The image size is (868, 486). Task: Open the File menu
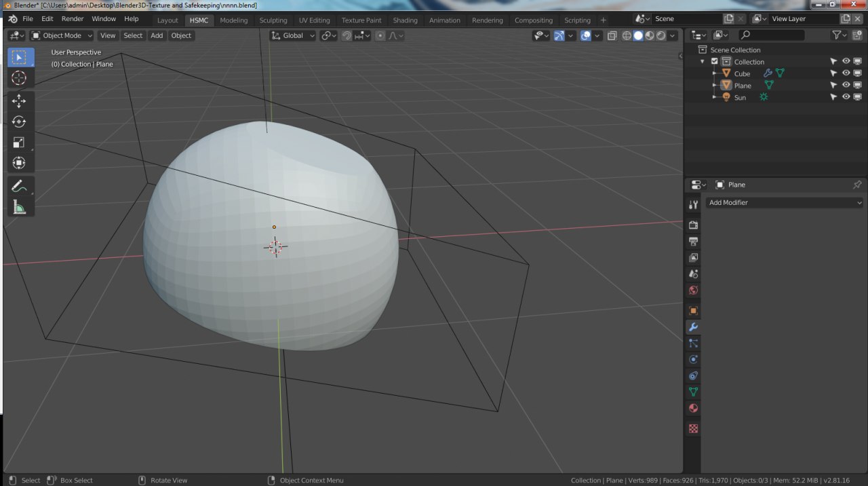(x=28, y=19)
